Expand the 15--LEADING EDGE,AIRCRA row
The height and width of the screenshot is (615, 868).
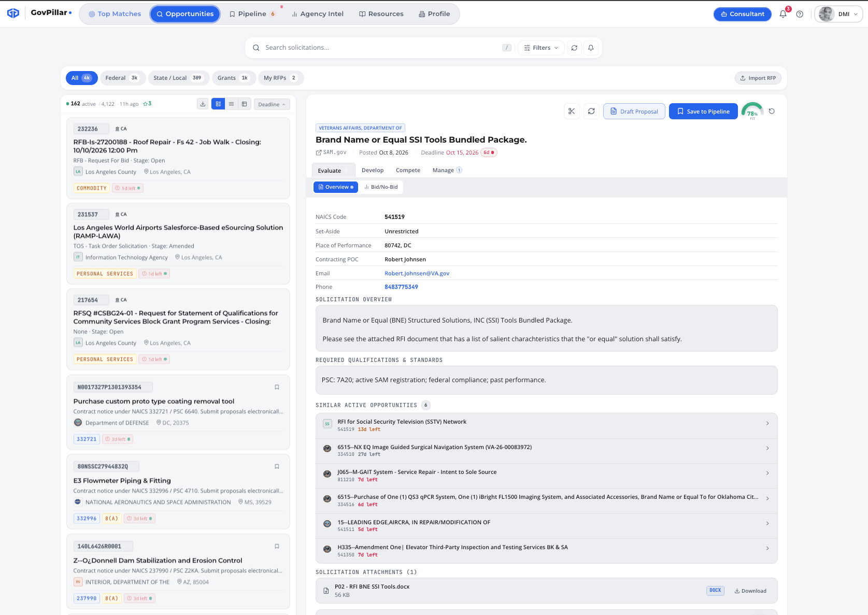point(546,526)
